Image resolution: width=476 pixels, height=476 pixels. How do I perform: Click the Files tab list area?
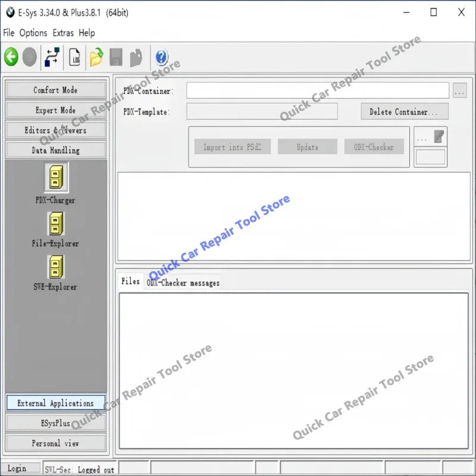click(x=293, y=371)
